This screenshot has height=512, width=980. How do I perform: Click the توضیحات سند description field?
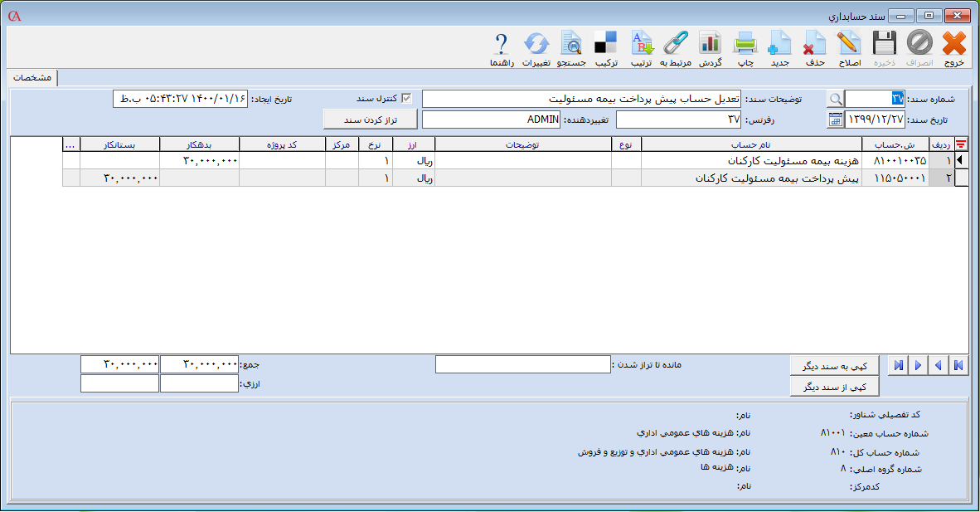coord(582,99)
